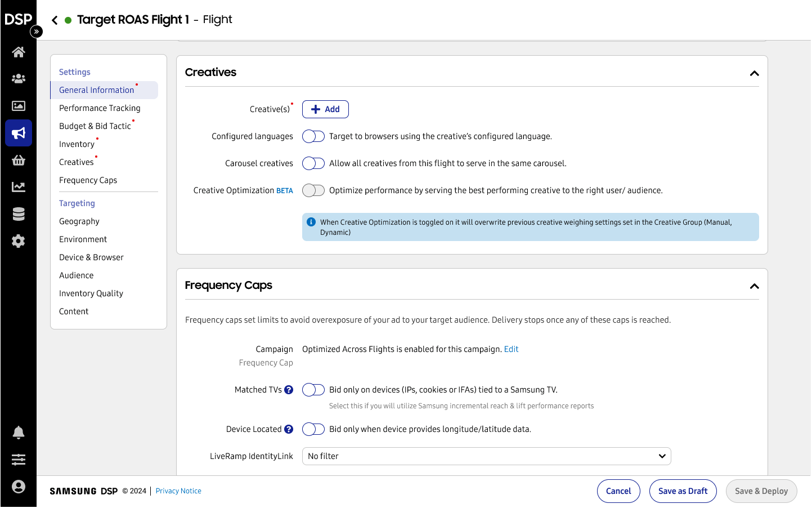The image size is (812, 508).
Task: Open the LiveRamp IdentityLink dropdown
Action: [486, 456]
